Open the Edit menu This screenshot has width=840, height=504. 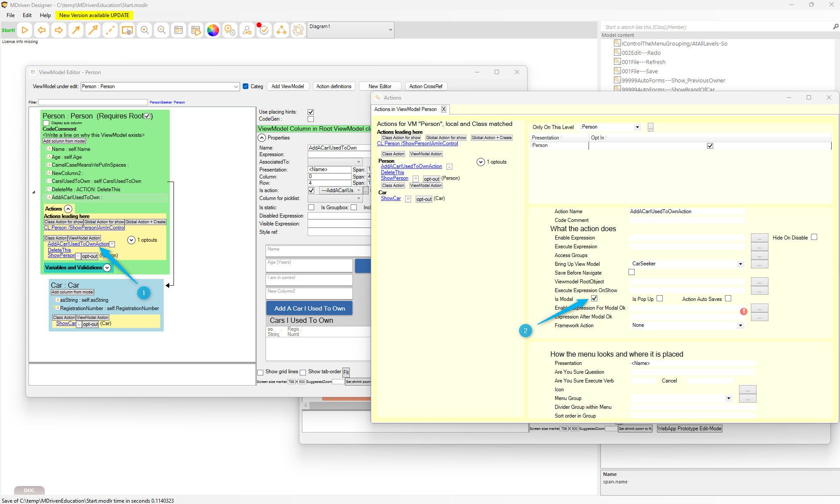[x=27, y=15]
